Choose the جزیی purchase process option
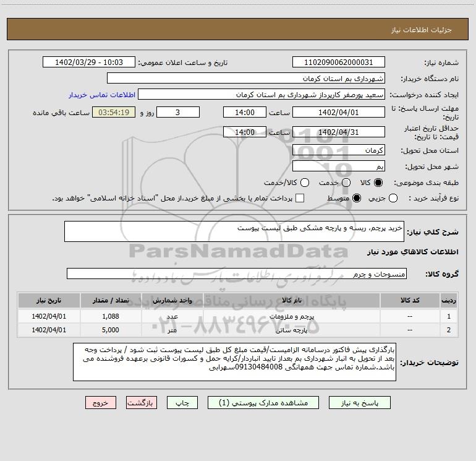This screenshot has height=461, width=476. (393, 198)
